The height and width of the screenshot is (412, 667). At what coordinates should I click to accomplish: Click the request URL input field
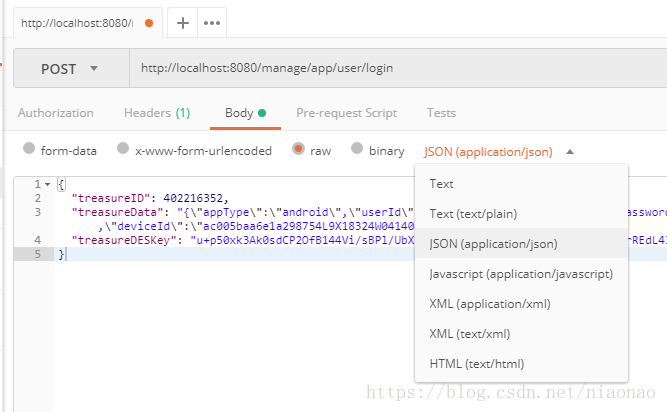point(398,68)
